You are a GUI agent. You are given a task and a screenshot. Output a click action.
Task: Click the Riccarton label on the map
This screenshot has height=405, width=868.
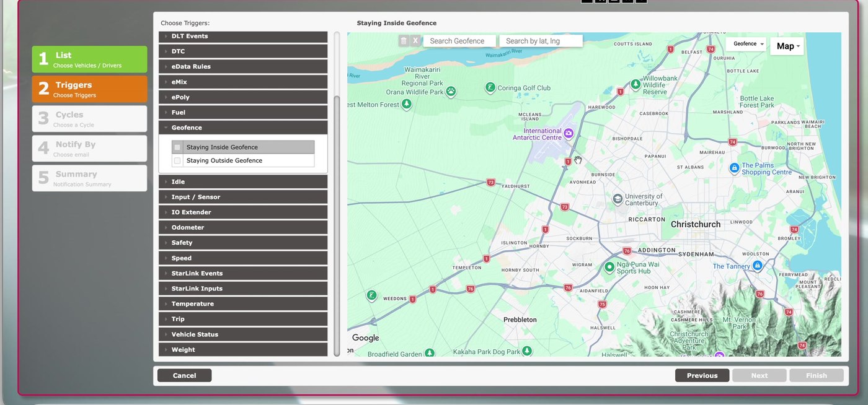pyautogui.click(x=647, y=219)
